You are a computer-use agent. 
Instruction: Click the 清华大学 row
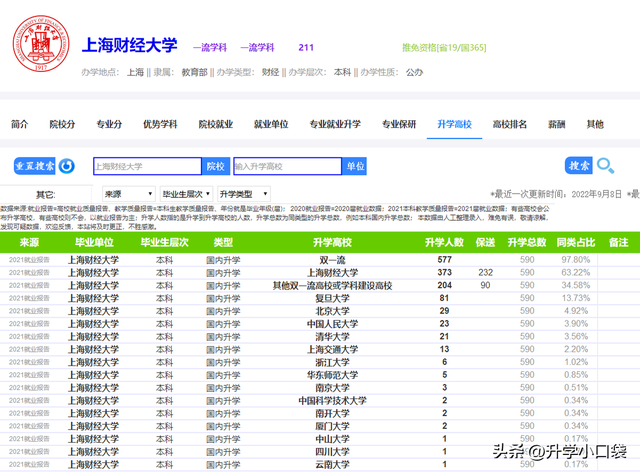click(x=320, y=337)
